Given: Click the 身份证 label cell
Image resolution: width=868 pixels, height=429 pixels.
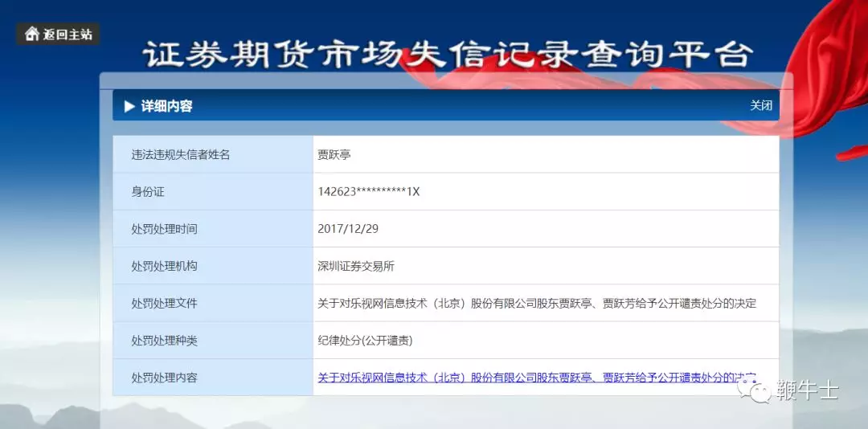Looking at the screenshot, I should (213, 191).
